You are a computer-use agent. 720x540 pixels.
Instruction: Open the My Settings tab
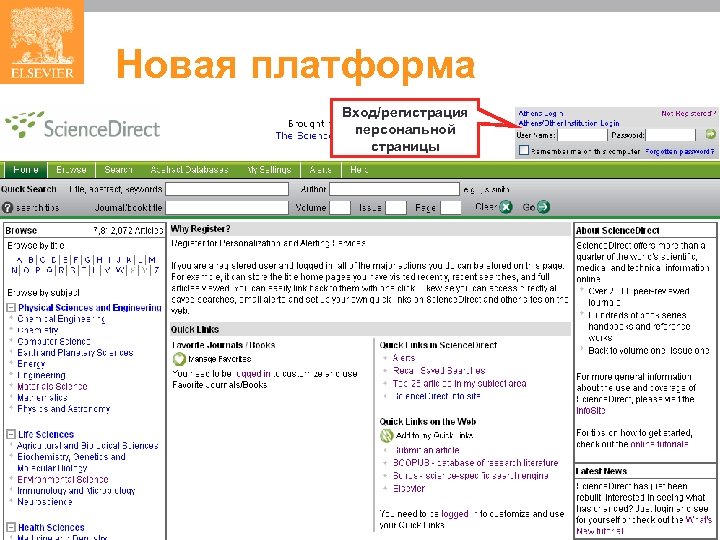pos(269,169)
